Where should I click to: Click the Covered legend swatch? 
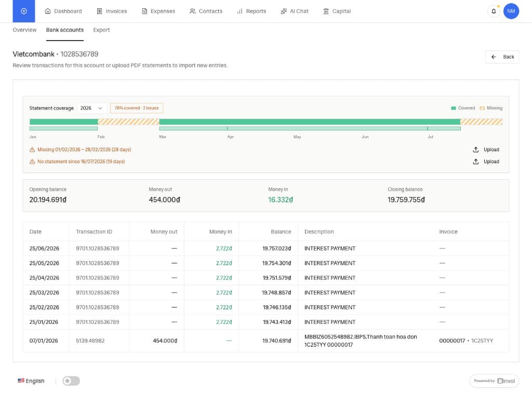click(453, 108)
